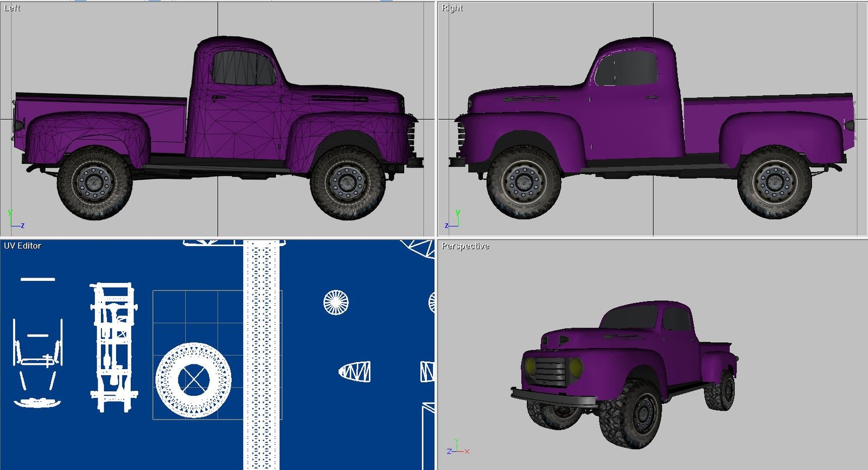Select the chassis frame UV island
This screenshot has width=868, height=470.
click(113, 347)
